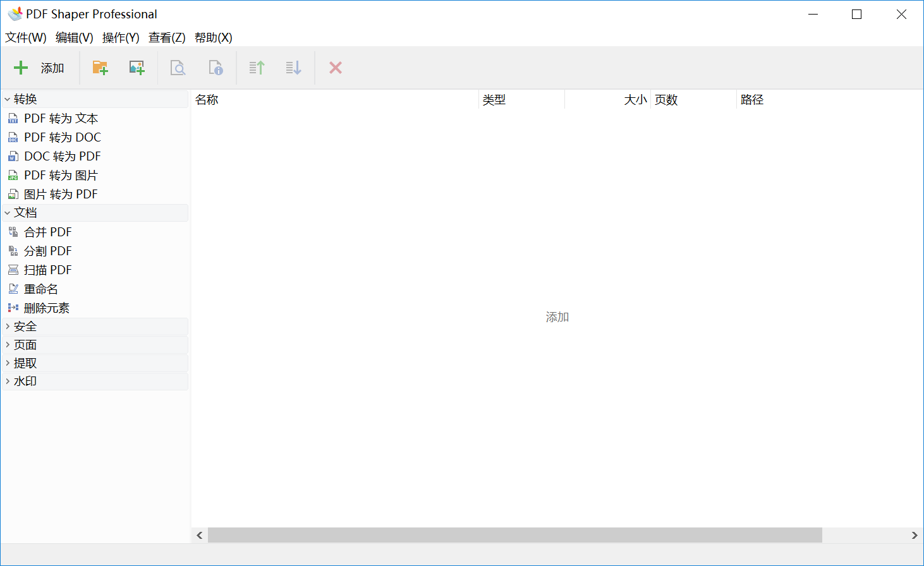Select 删除元素 tool

pos(47,308)
